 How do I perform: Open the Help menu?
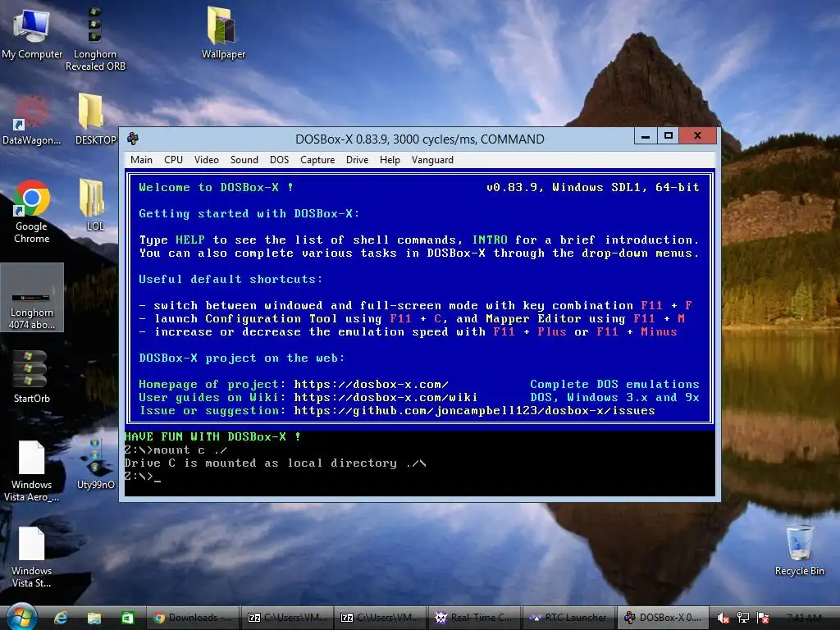click(x=390, y=160)
